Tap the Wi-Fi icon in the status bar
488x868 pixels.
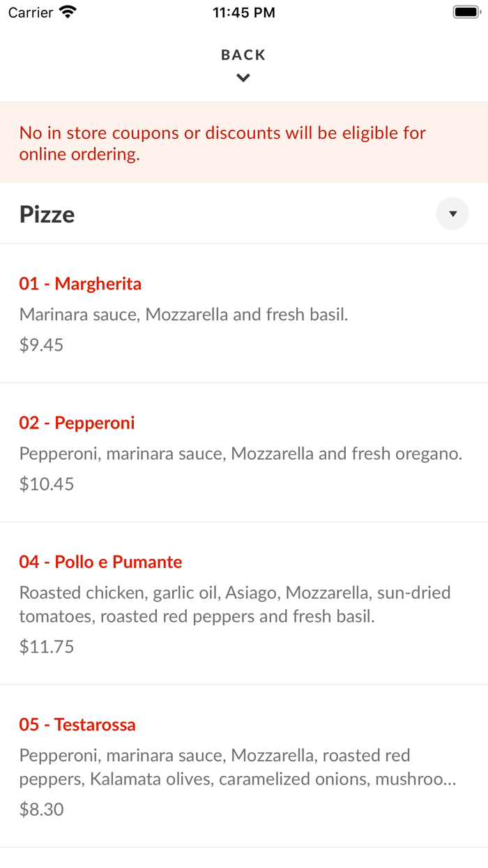[x=66, y=11]
